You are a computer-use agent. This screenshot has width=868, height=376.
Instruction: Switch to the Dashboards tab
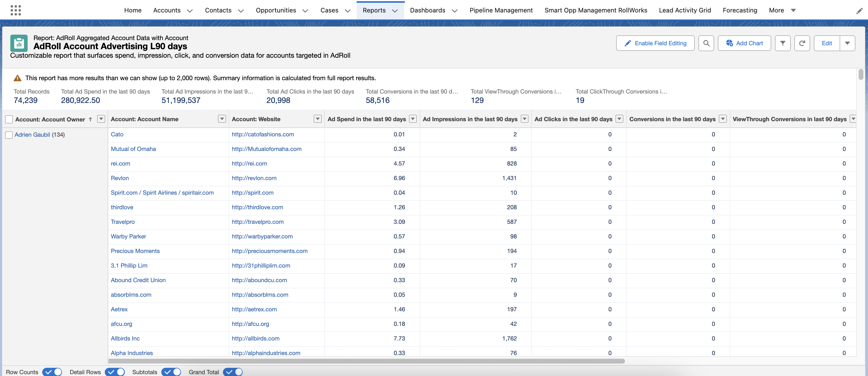click(427, 10)
